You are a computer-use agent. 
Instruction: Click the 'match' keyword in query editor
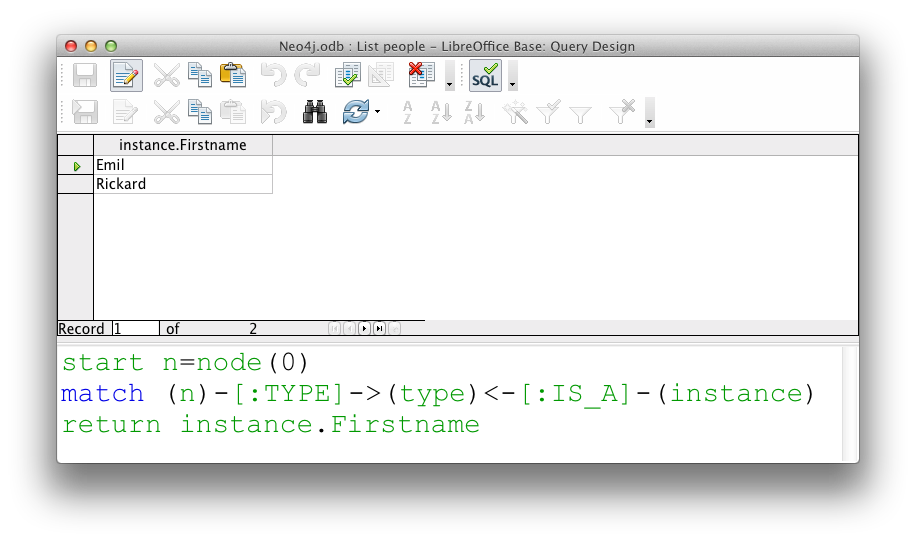(102, 393)
